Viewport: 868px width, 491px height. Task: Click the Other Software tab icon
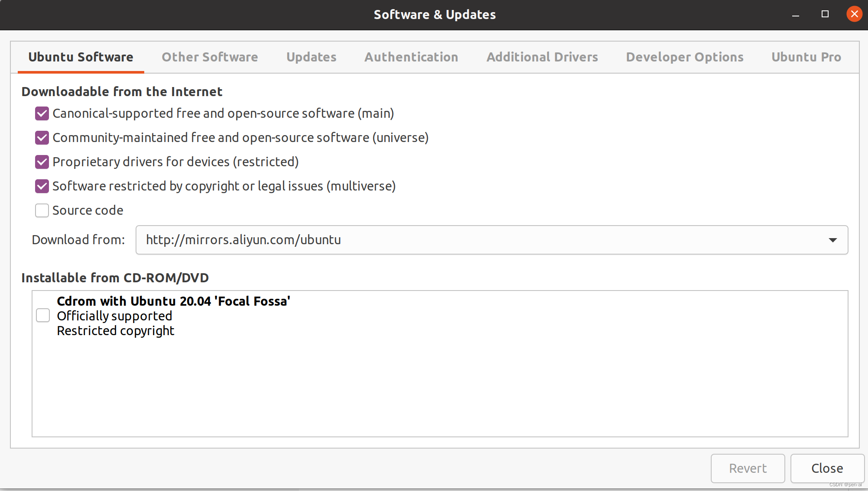(x=209, y=57)
